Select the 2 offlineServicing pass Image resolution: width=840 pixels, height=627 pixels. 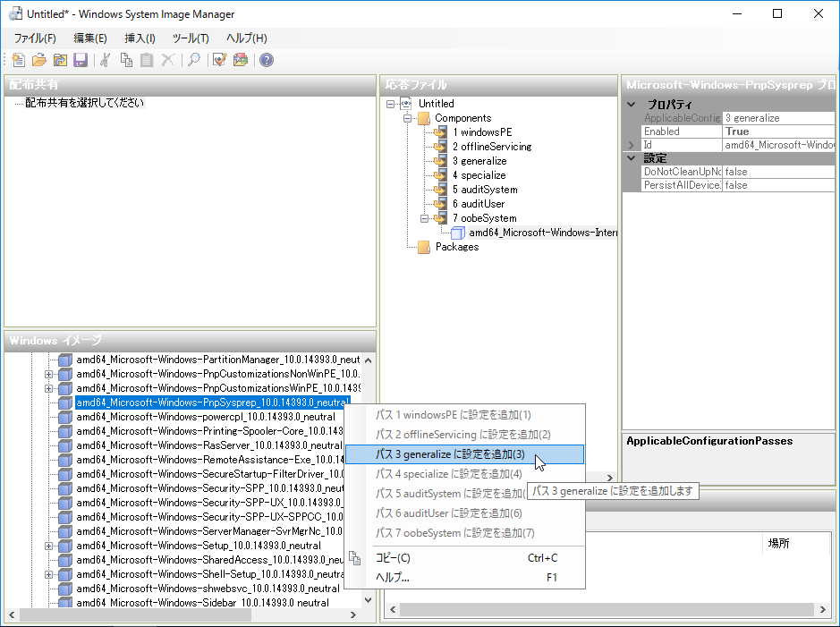(492, 147)
